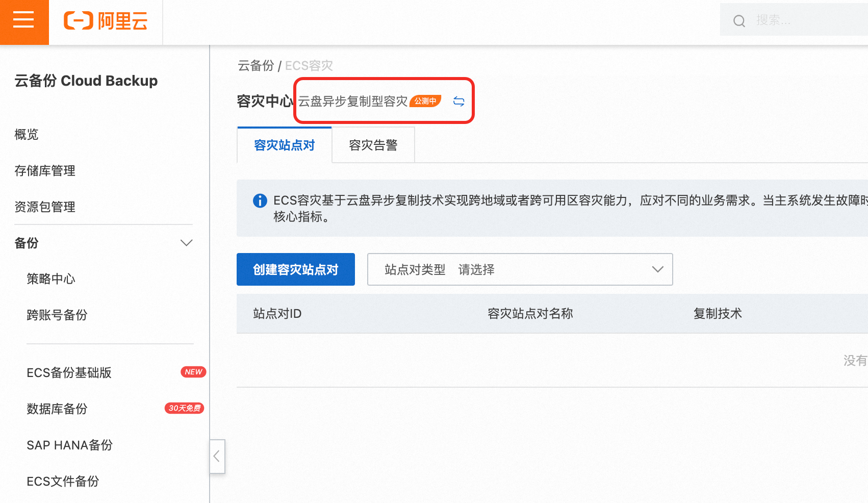The width and height of the screenshot is (868, 503).
Task: Switch disaster recovery type via swap icon
Action: coord(459,102)
